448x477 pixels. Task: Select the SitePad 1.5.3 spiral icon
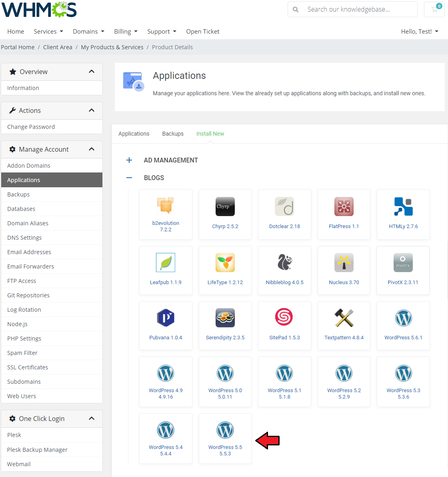(284, 317)
